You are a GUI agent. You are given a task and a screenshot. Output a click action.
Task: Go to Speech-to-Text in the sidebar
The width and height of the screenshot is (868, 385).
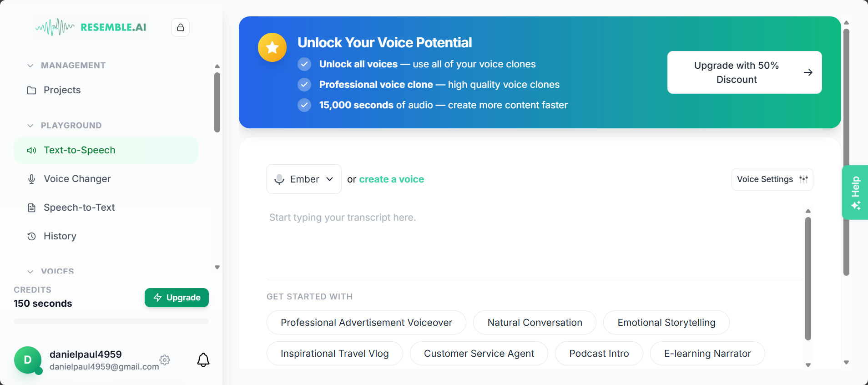pyautogui.click(x=79, y=208)
